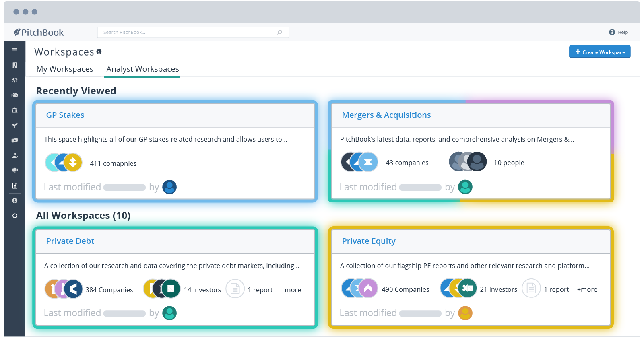Open the hamburger menu in the sidebar
The height and width of the screenshot is (338, 644).
15,49
